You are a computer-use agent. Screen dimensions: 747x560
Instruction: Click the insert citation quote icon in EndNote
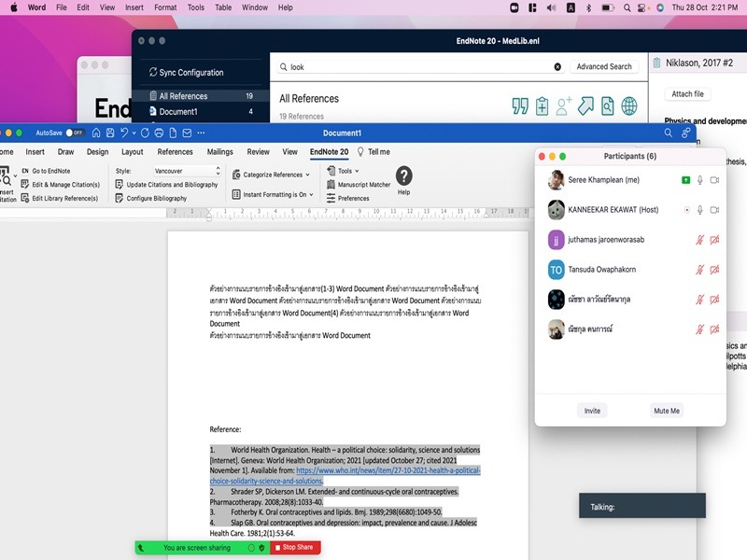tap(520, 106)
